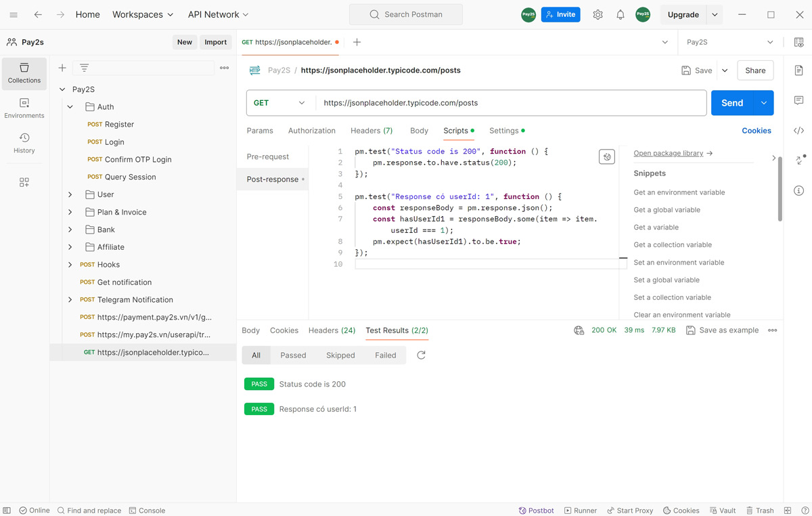Image resolution: width=812 pixels, height=516 pixels.
Task: Open the package library link
Action: 673,153
